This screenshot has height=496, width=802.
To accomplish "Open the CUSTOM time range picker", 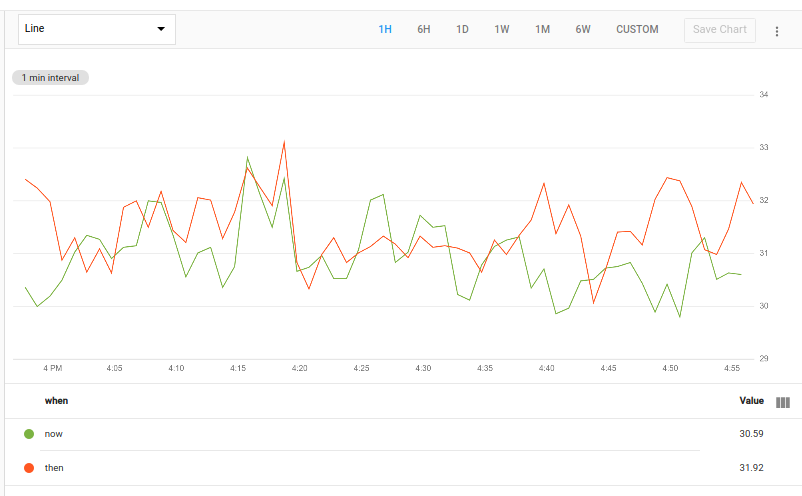I will point(637,30).
